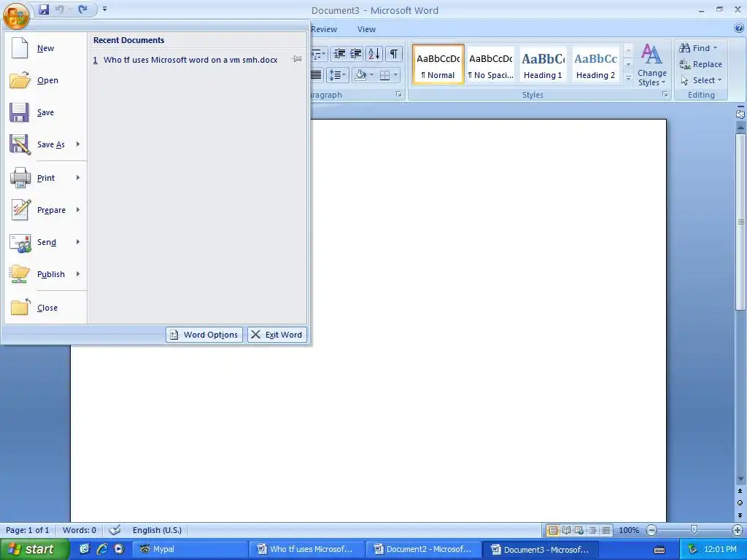The image size is (747, 560).
Task: Open the Borders dropdown arrow
Action: click(395, 75)
